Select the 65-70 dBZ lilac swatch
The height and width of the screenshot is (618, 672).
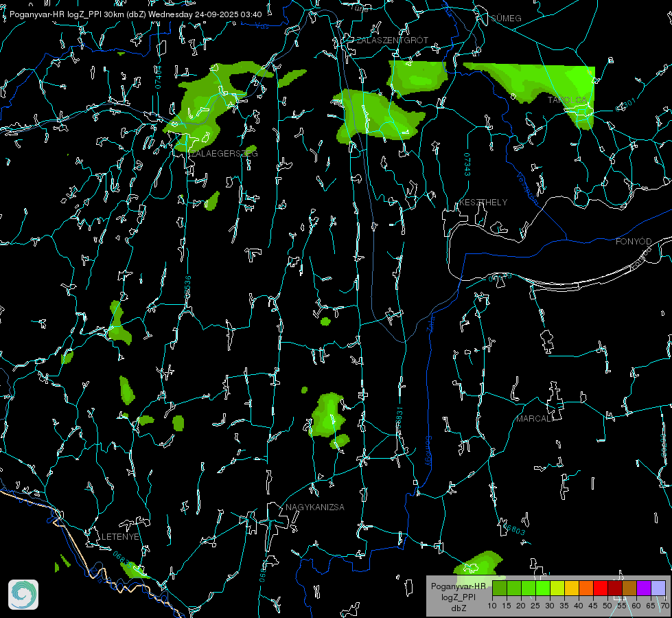click(x=658, y=588)
